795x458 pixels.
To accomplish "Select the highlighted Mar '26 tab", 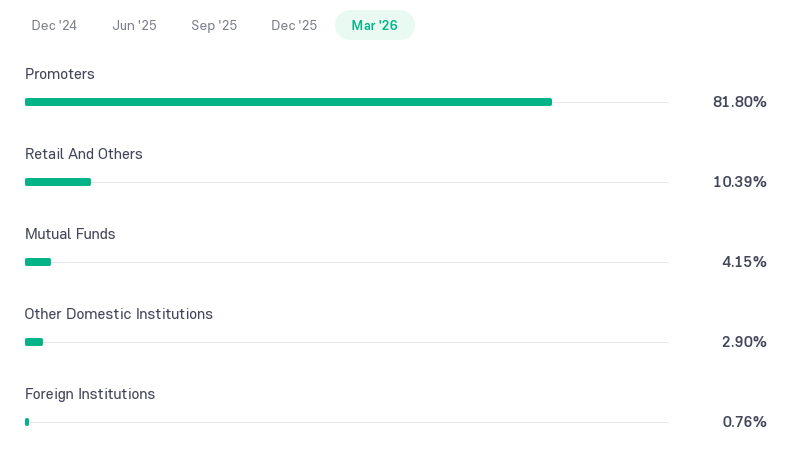I will pyautogui.click(x=375, y=25).
